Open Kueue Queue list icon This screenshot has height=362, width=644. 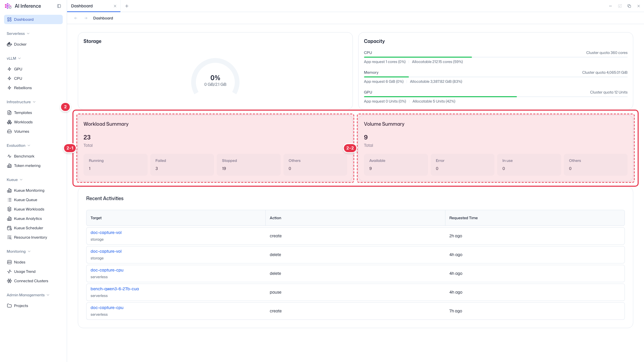(9, 200)
